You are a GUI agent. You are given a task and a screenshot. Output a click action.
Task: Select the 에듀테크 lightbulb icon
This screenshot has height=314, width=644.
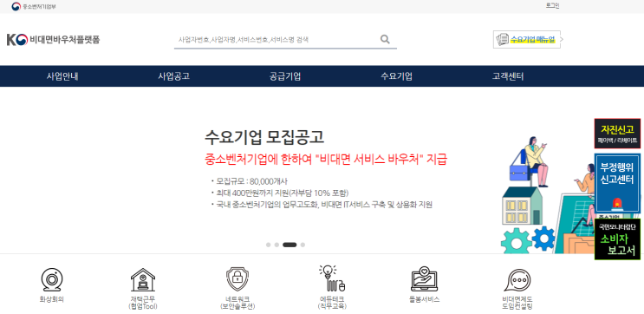click(x=332, y=278)
